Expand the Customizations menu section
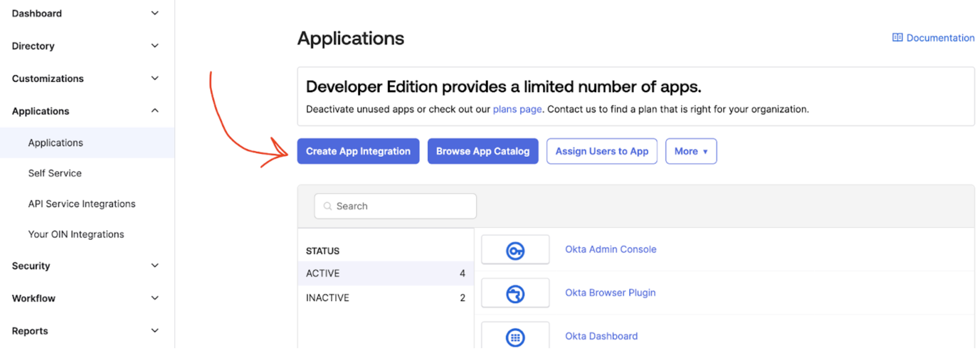 (155, 79)
